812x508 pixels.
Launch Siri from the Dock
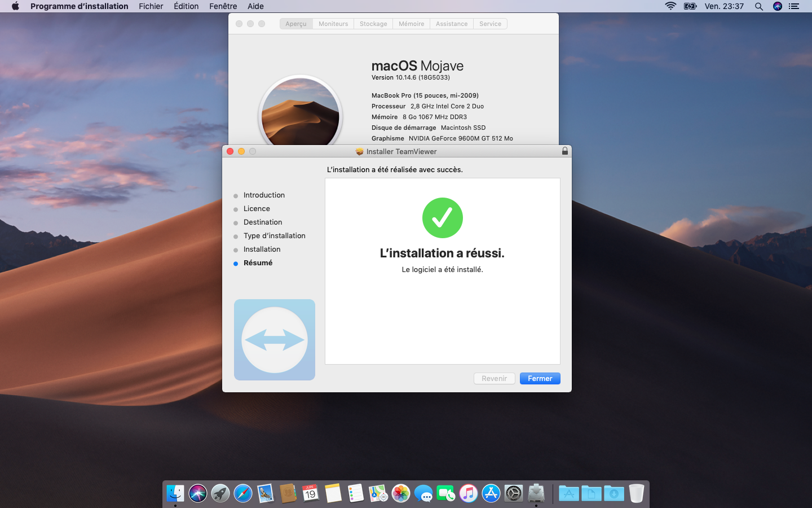(198, 493)
